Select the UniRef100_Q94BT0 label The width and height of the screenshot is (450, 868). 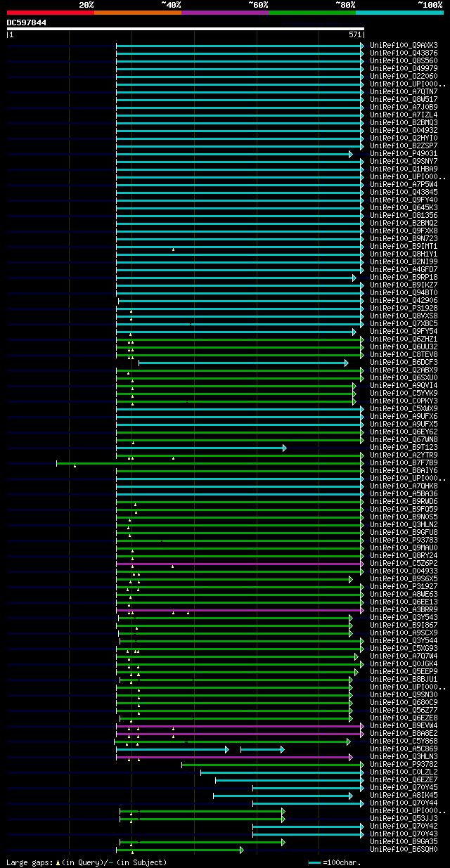coord(404,292)
